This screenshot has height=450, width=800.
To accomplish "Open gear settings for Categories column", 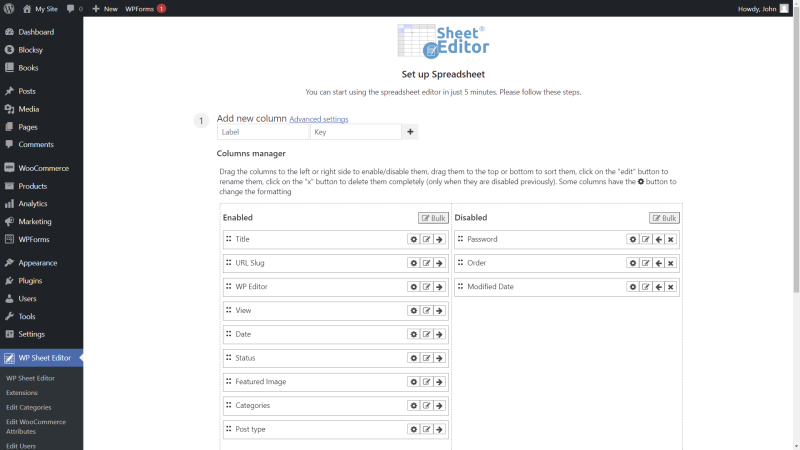I will coord(414,406).
